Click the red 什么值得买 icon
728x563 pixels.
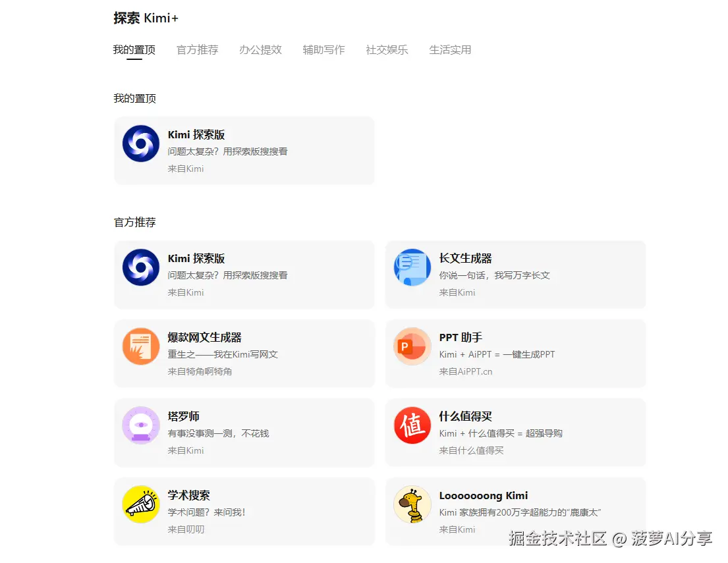click(412, 425)
